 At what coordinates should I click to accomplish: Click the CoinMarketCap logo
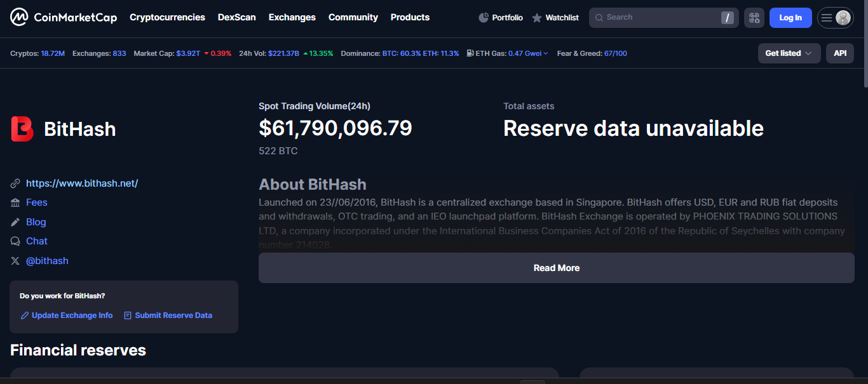64,17
